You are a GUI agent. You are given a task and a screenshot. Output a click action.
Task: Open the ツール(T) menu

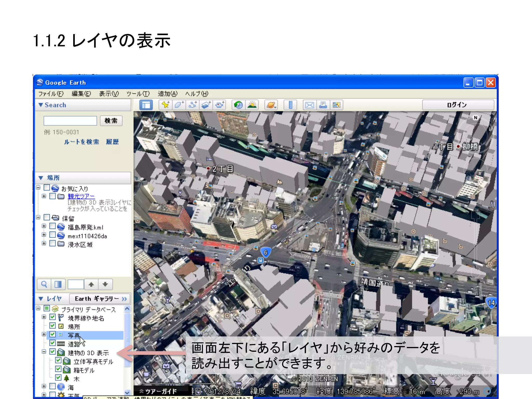[138, 94]
